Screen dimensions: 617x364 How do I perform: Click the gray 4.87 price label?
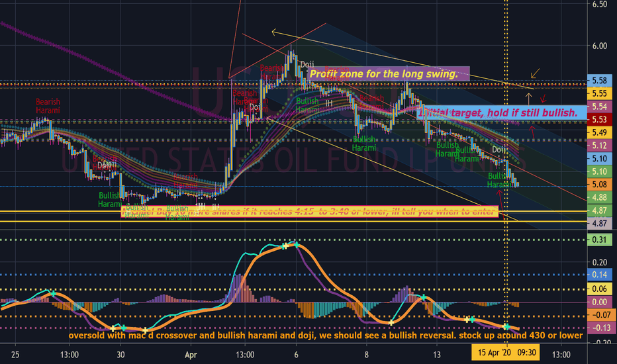pos(599,223)
